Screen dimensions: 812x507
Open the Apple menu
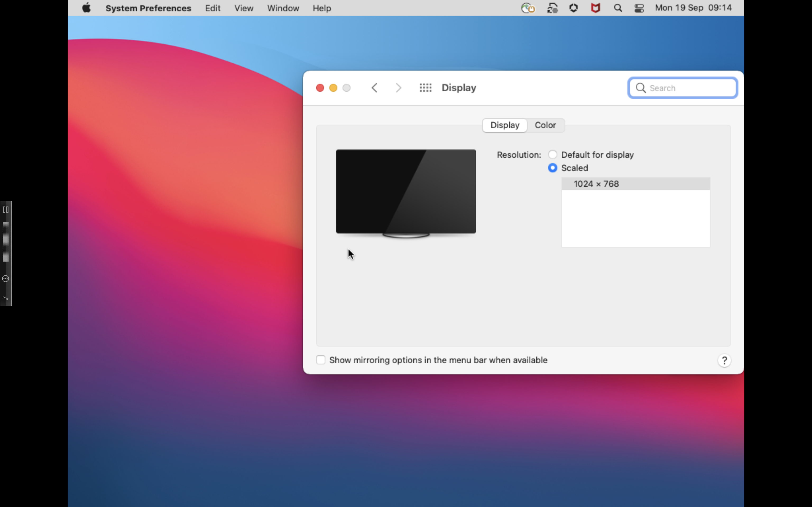pyautogui.click(x=86, y=8)
